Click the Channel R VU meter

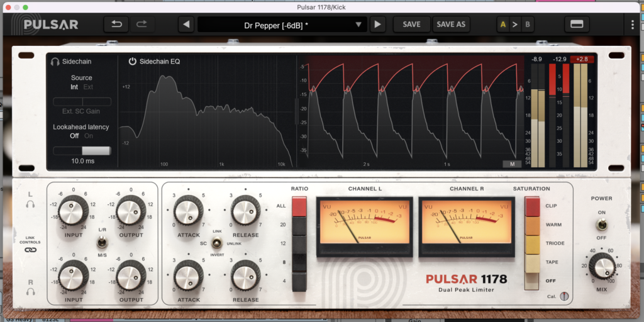[467, 226]
